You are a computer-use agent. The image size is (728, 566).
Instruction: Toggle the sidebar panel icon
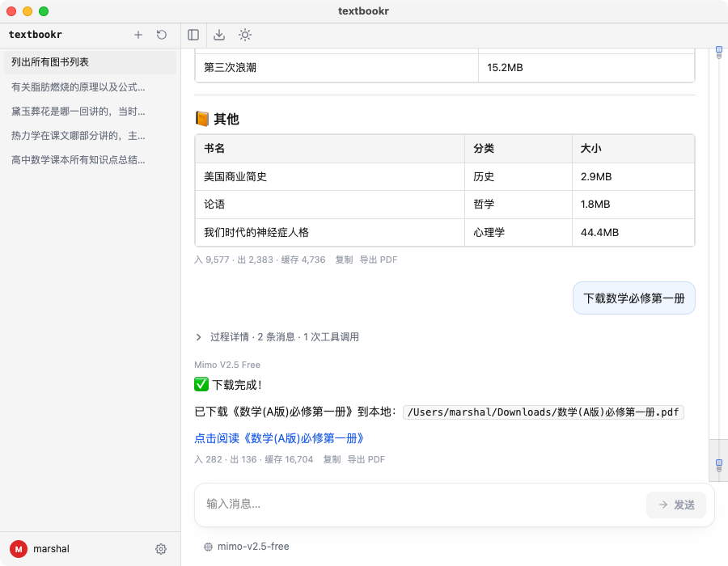[193, 35]
